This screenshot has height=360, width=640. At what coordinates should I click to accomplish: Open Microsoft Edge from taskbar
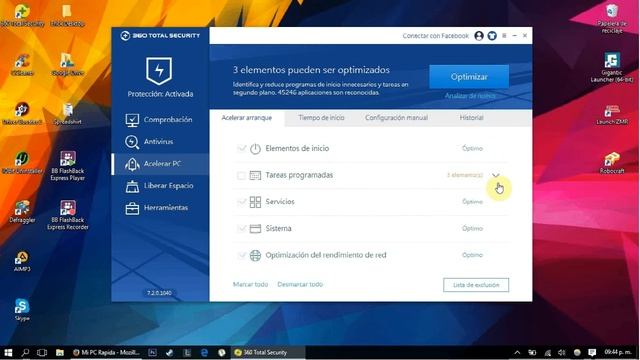(204, 352)
